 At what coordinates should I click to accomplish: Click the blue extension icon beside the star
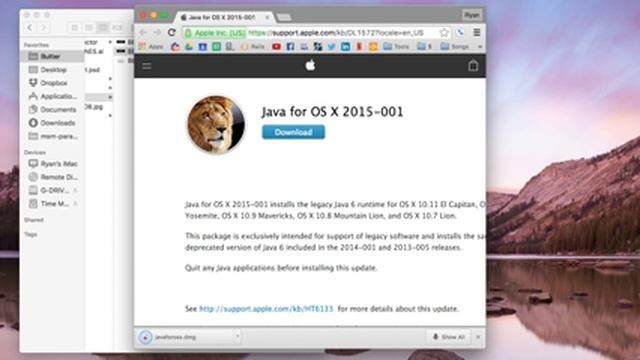tap(460, 33)
